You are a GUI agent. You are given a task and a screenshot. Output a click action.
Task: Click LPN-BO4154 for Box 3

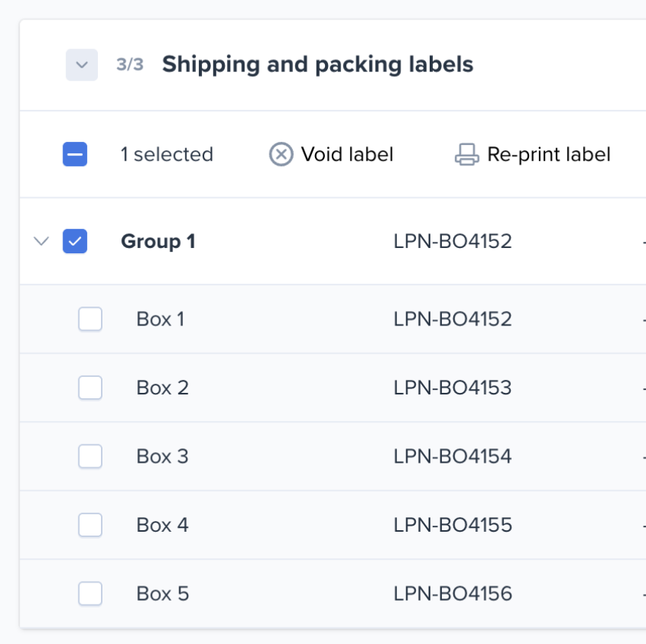452,457
